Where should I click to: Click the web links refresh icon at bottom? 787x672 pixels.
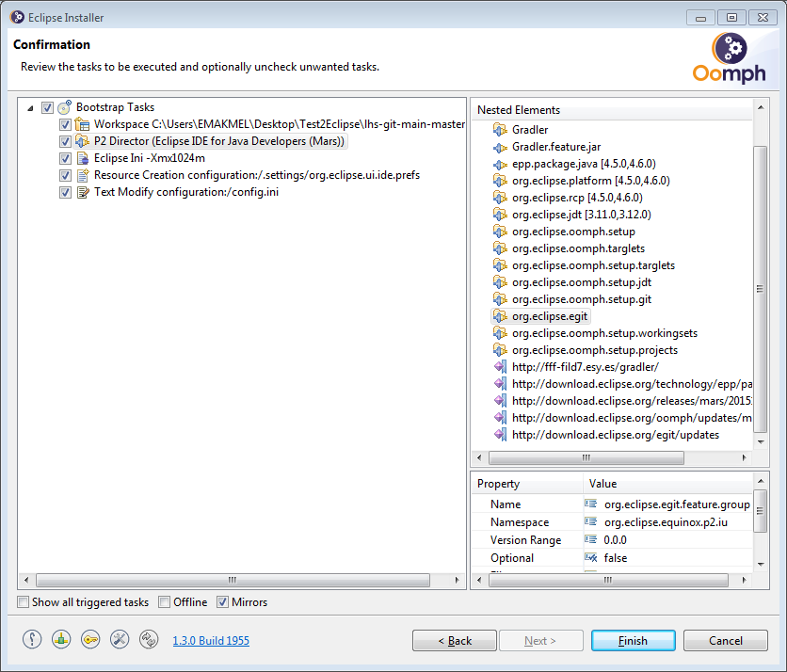(149, 639)
